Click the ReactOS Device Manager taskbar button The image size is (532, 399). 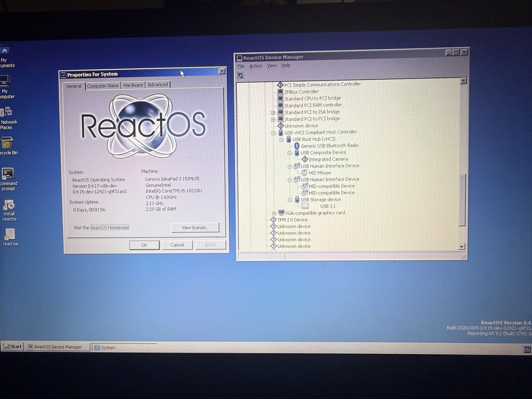pos(57,347)
